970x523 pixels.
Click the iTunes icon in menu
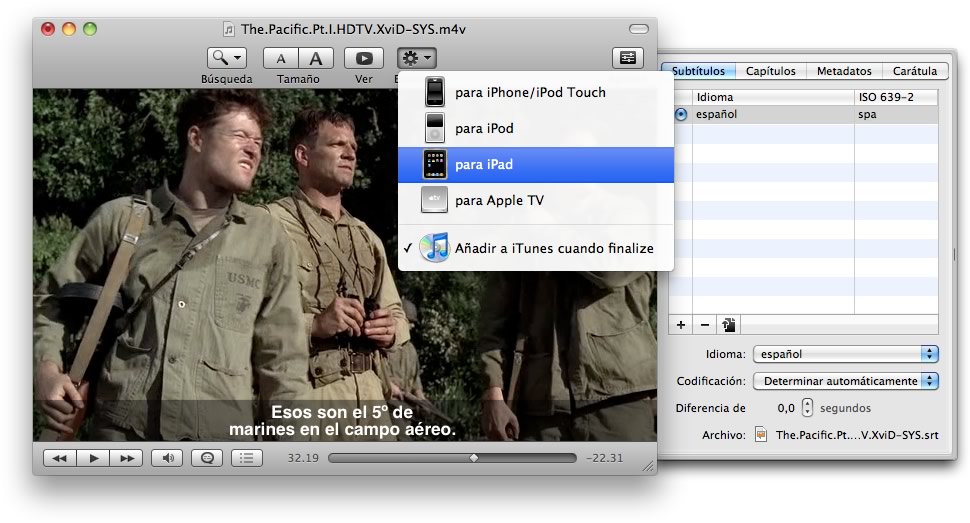point(434,248)
